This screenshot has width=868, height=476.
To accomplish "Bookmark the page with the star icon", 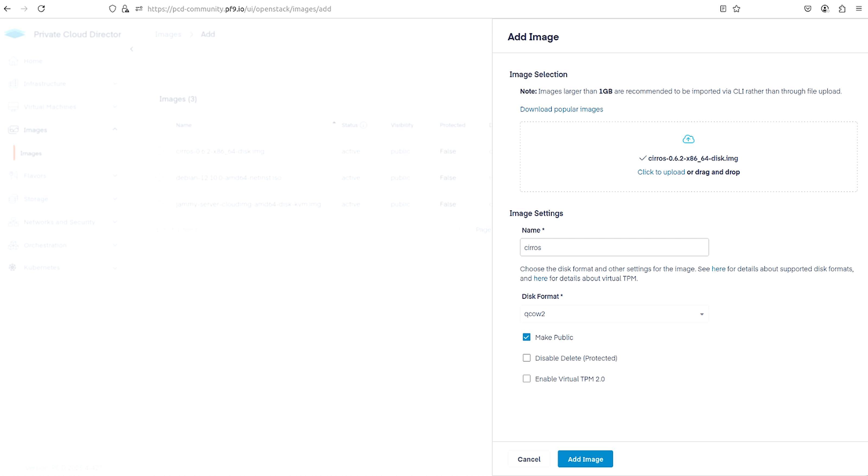I will point(736,9).
